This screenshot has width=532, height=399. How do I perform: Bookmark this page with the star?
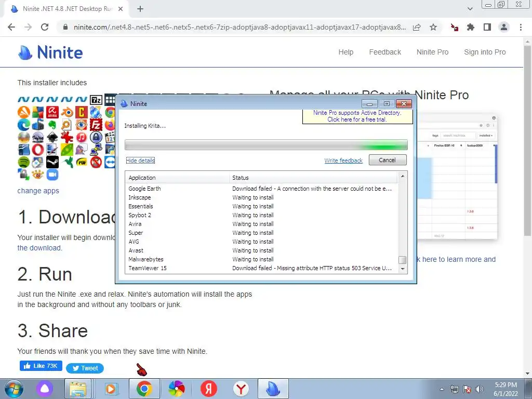(x=433, y=27)
